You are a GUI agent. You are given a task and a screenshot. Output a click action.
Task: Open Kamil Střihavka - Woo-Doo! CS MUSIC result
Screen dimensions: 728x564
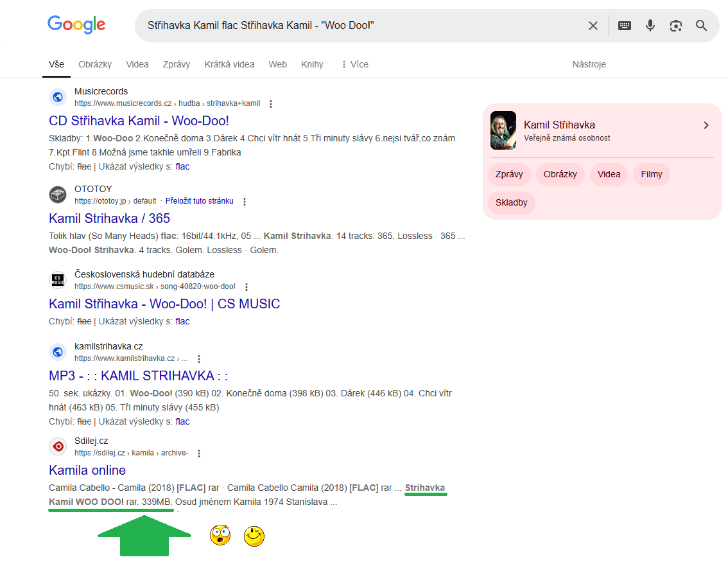point(164,304)
